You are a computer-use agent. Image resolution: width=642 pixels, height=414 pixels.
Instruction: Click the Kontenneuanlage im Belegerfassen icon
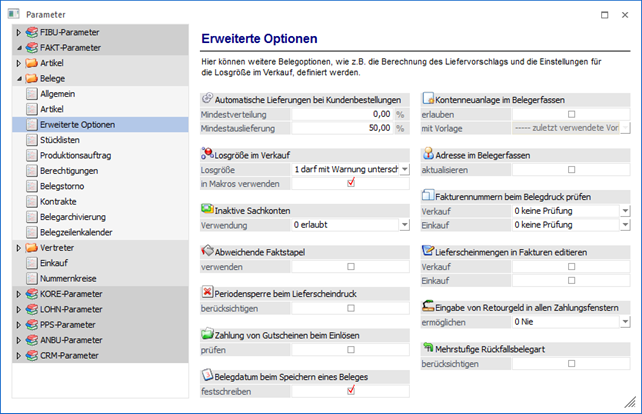click(x=428, y=99)
